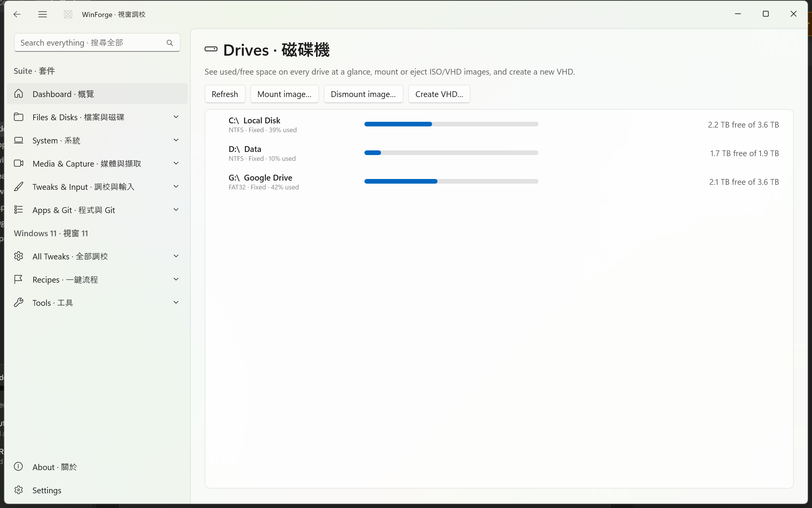Click "1.7 TB free of 1.9 TB" text
The image size is (812, 508).
coord(744,153)
